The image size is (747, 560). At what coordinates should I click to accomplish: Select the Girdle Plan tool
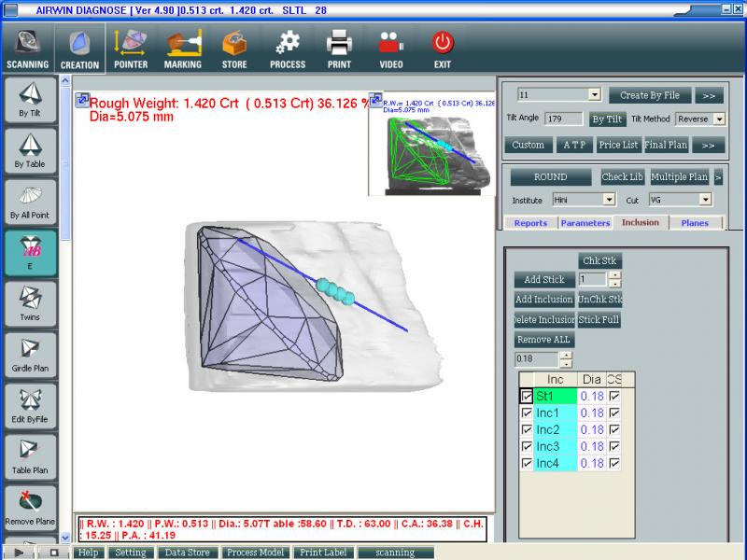point(31,354)
